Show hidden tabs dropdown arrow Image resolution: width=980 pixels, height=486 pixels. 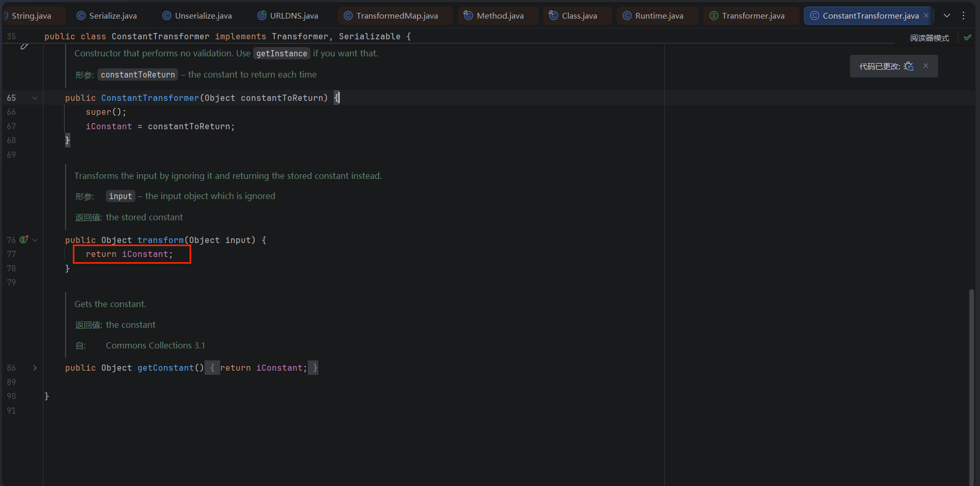(x=947, y=16)
